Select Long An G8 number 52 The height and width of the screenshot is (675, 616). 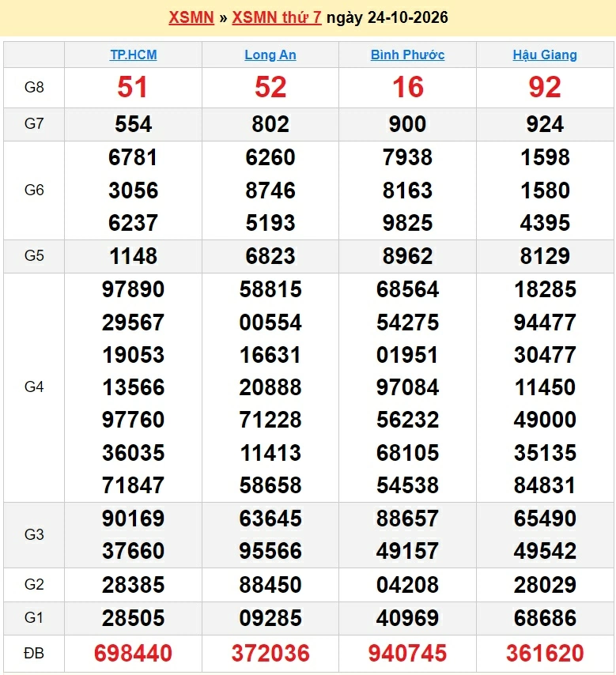tap(270, 88)
